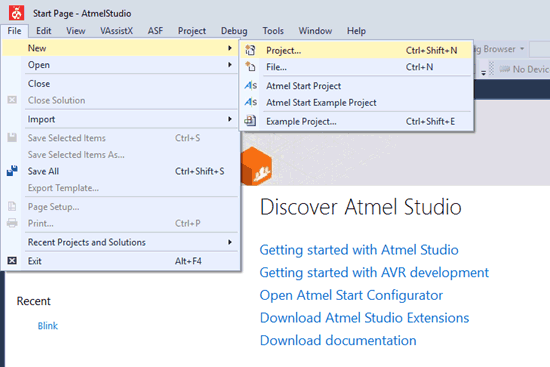
Task: Click the Save Selected Items disk icon
Action: click(12, 138)
